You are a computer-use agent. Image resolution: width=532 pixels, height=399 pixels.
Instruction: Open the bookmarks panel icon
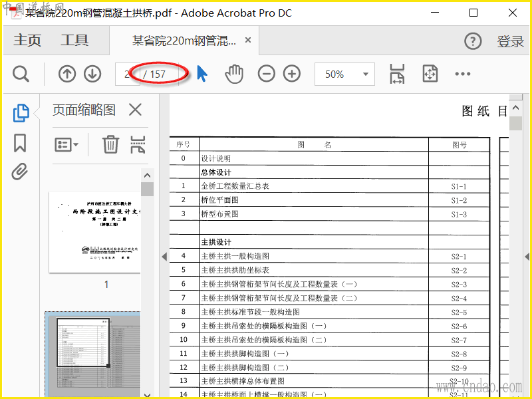(x=20, y=143)
